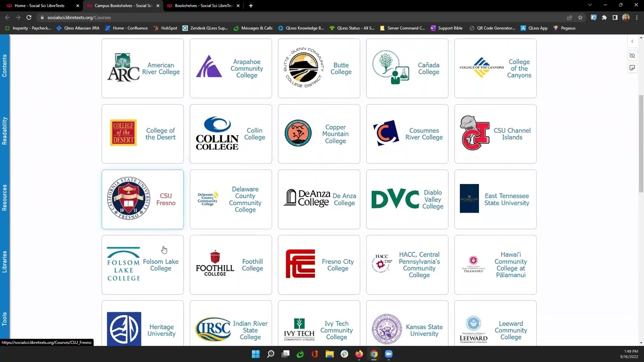
Task: Open Cañada College courses
Action: coord(407,68)
